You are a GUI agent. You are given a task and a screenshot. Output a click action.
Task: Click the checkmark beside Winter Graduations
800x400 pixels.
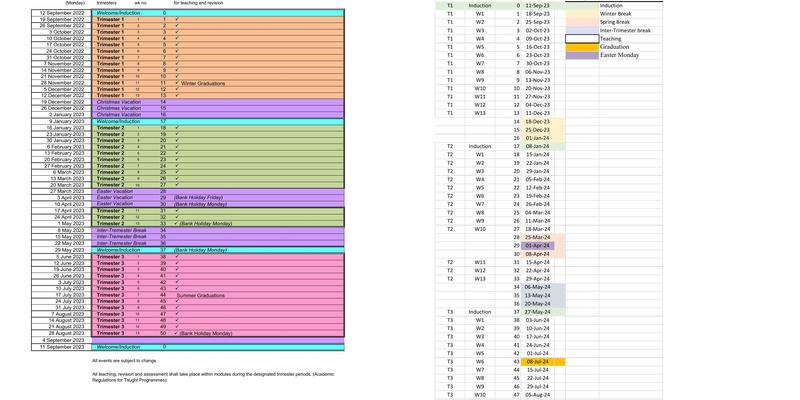coord(176,83)
